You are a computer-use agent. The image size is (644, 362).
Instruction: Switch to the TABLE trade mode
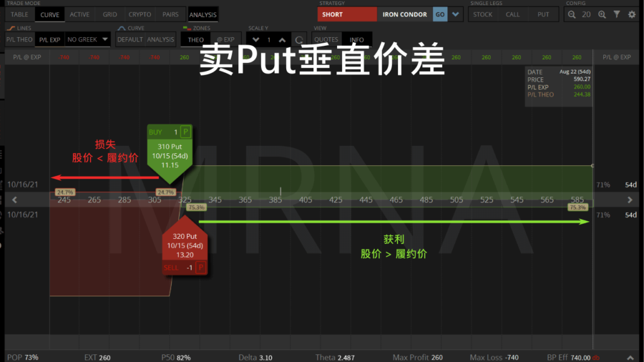[x=19, y=14]
